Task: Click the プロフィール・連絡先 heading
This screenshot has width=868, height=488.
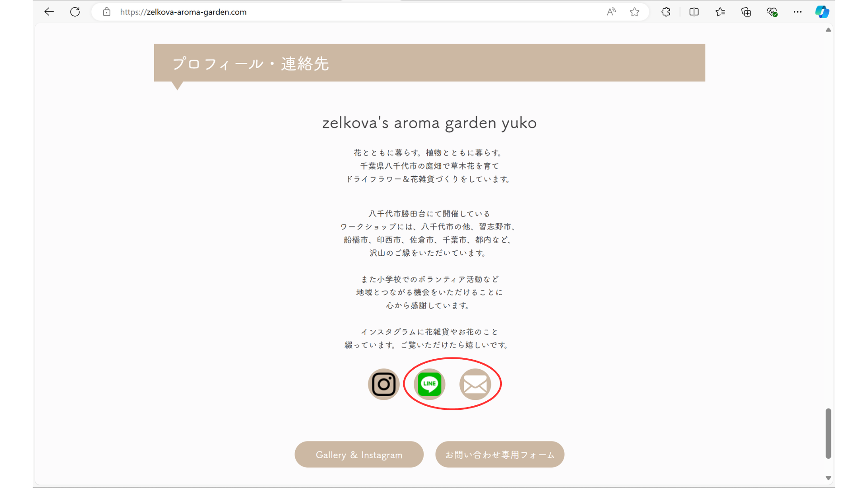Action: click(251, 64)
